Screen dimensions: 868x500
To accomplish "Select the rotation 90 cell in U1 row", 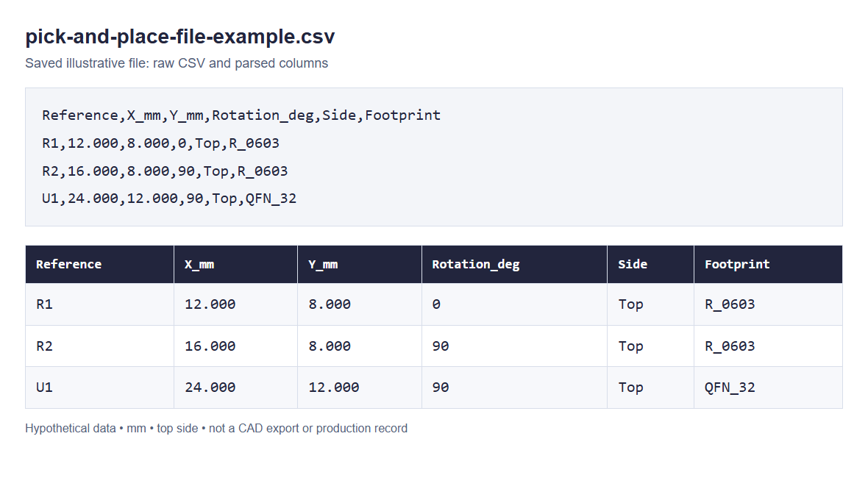I will point(514,387).
